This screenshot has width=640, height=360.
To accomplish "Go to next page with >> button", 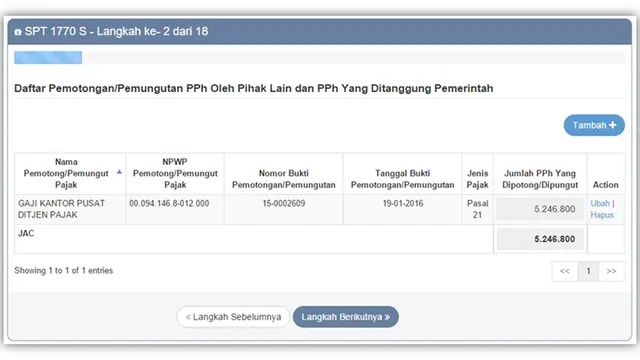I will tap(611, 271).
